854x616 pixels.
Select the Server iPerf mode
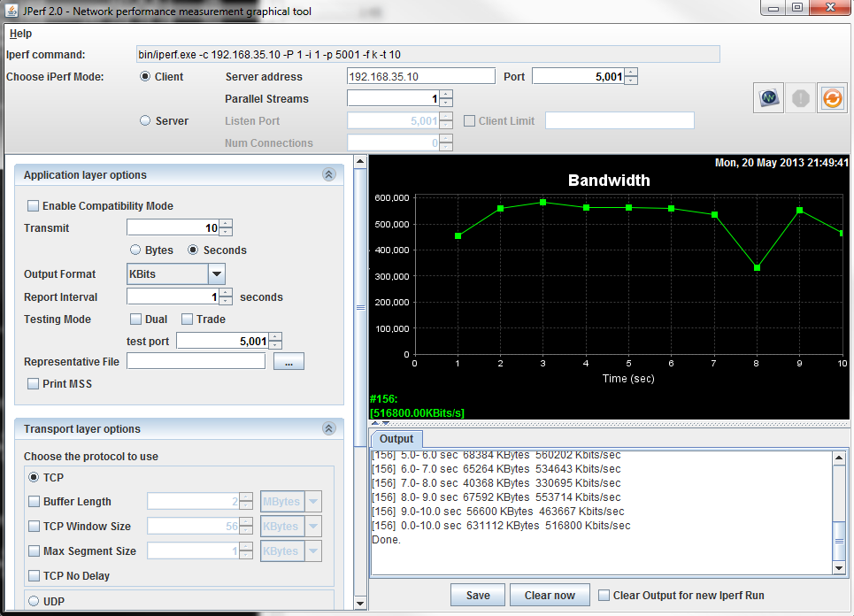tap(146, 121)
